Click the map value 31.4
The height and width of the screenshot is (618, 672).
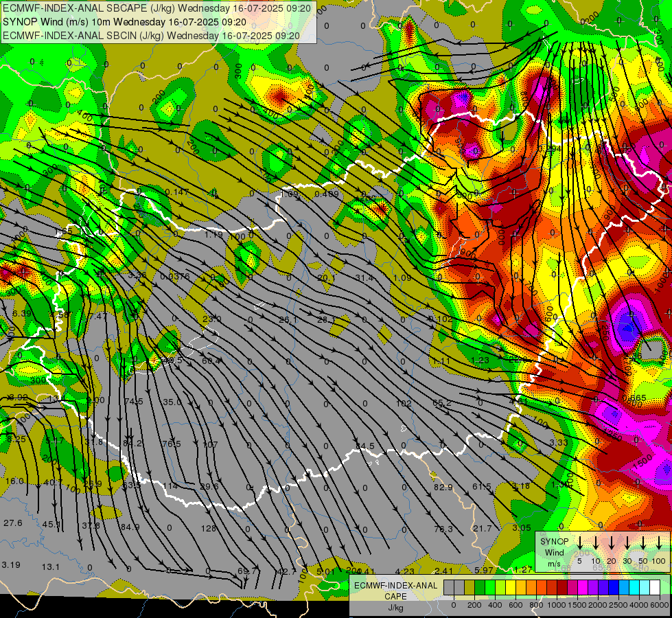(364, 278)
